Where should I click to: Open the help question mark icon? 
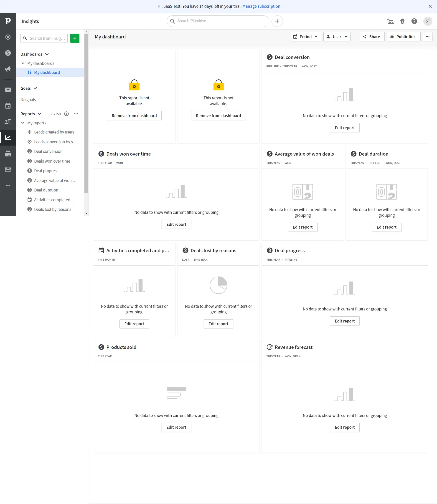[x=414, y=21]
